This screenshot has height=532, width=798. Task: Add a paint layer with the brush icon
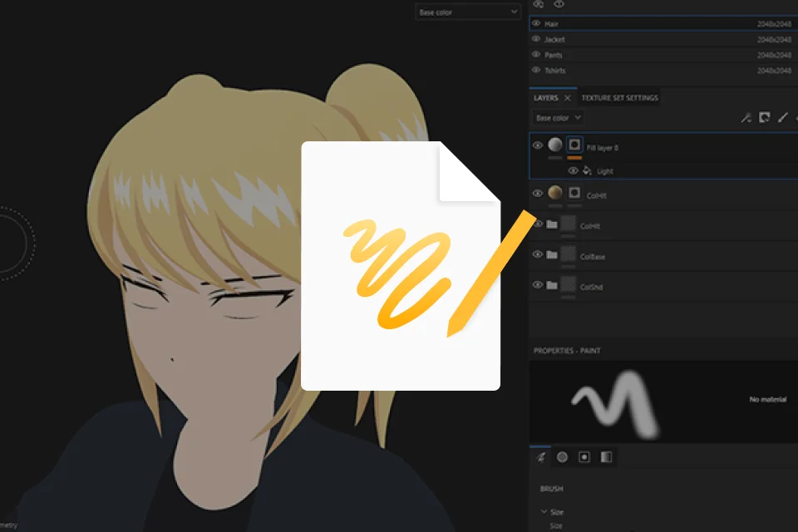(783, 117)
